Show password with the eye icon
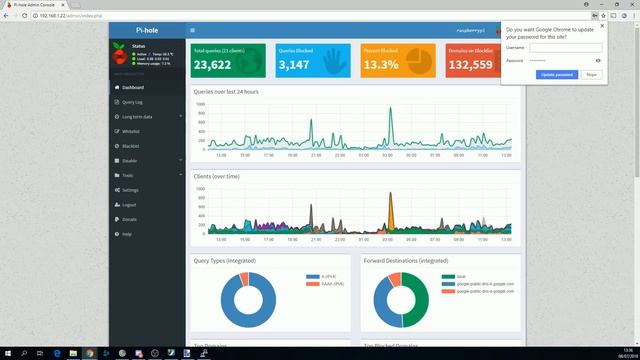The image size is (640, 360). click(x=598, y=60)
